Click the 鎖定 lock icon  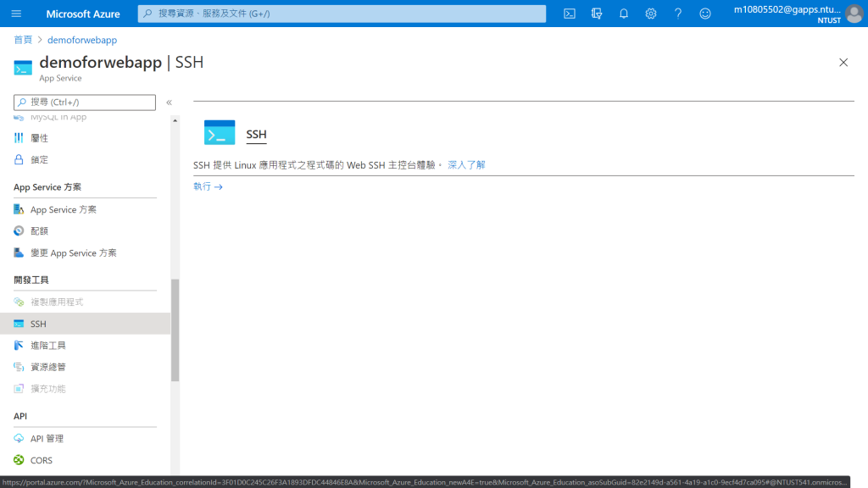coord(19,159)
